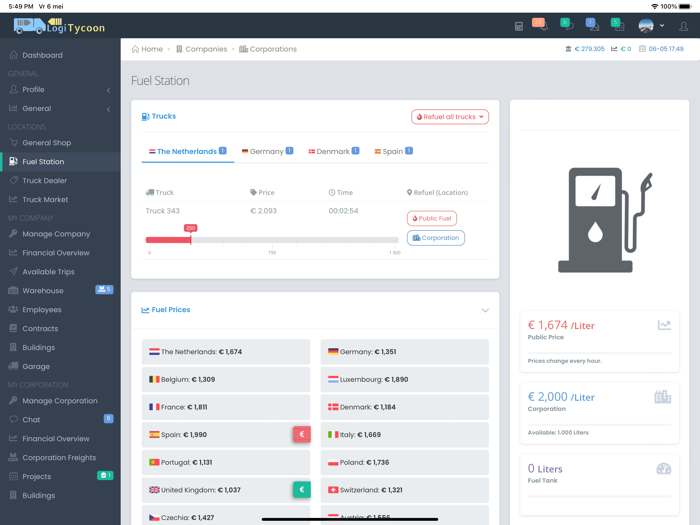Click Truck 343 row name

pyautogui.click(x=162, y=211)
